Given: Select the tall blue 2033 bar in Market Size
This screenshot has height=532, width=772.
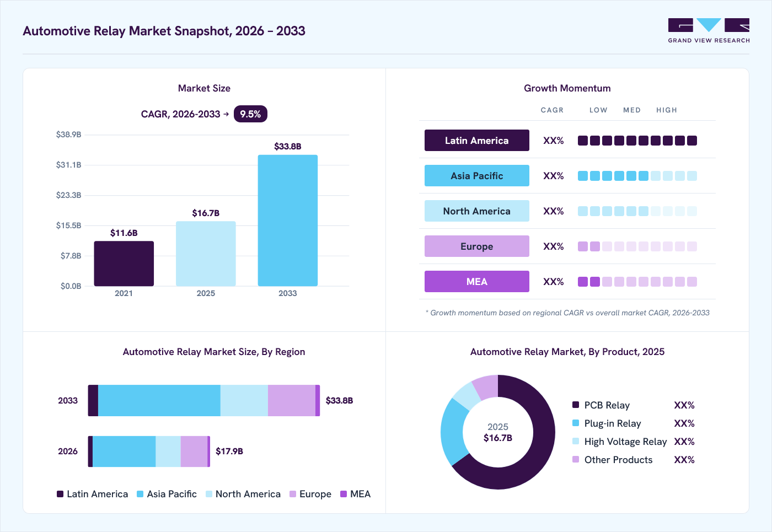Looking at the screenshot, I should pos(288,221).
